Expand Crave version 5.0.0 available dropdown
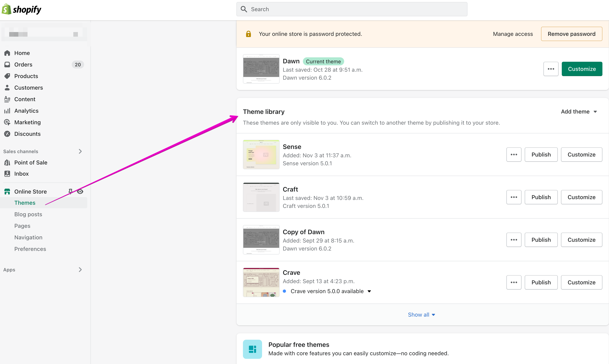609x364 pixels. 369,291
